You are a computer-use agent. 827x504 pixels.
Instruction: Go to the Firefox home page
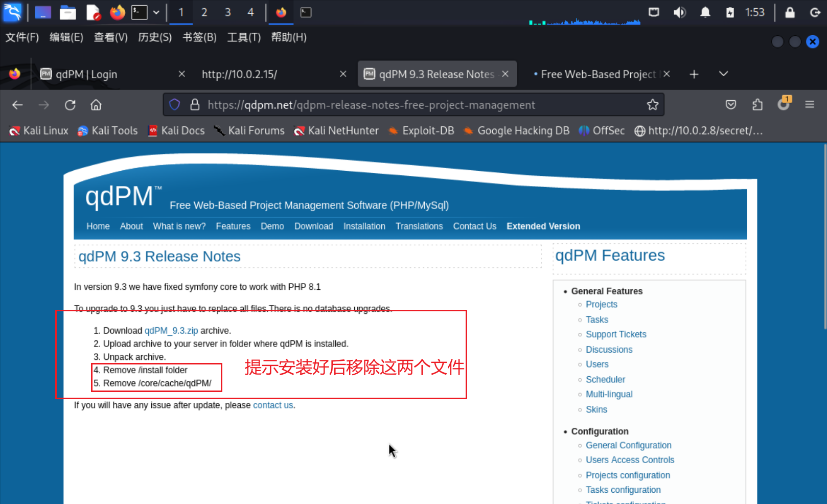96,105
